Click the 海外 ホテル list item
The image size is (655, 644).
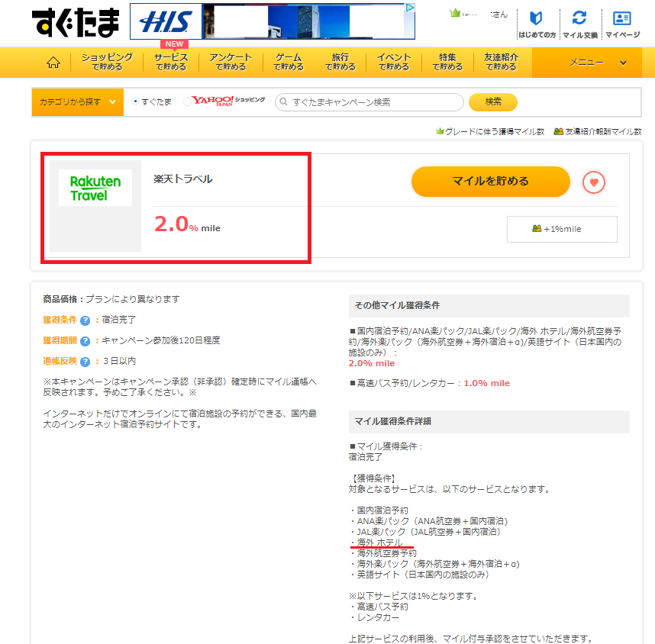coord(379,543)
